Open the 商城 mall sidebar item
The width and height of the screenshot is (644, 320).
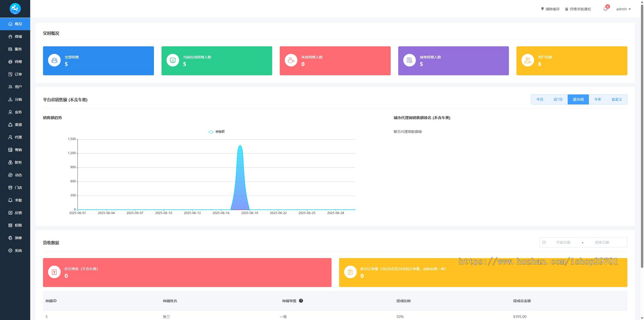[15, 37]
